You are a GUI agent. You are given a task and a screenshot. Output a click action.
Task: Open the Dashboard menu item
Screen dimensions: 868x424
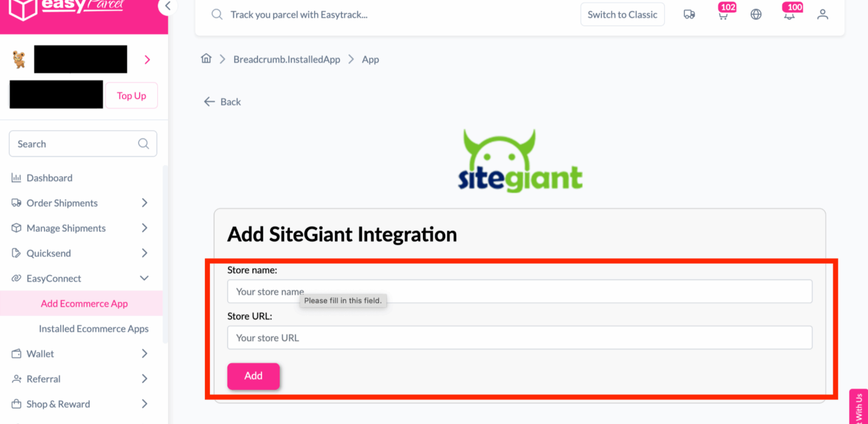(x=50, y=178)
